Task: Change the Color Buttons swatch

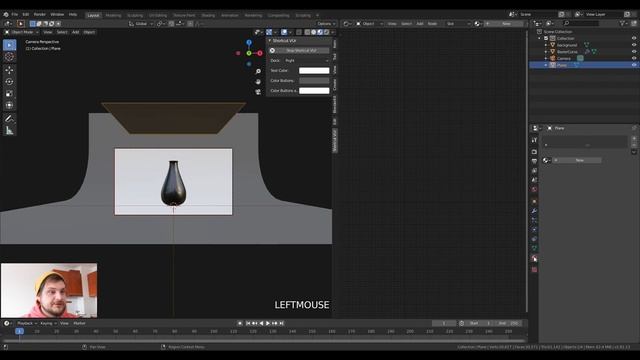Action: point(314,81)
